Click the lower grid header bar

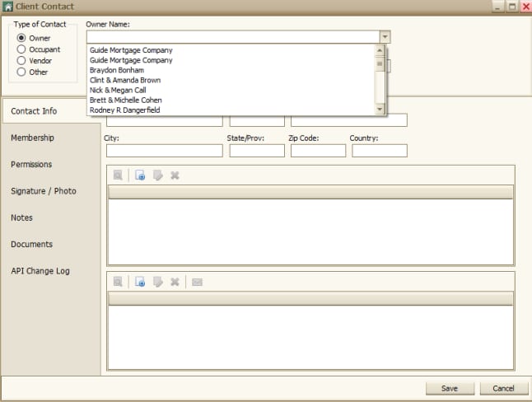click(x=310, y=298)
